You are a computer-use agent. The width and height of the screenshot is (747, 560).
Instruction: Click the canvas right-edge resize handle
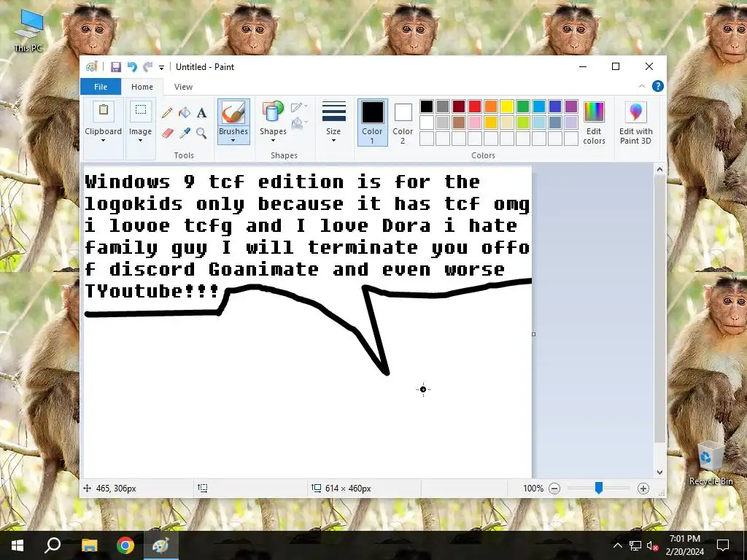(x=533, y=334)
